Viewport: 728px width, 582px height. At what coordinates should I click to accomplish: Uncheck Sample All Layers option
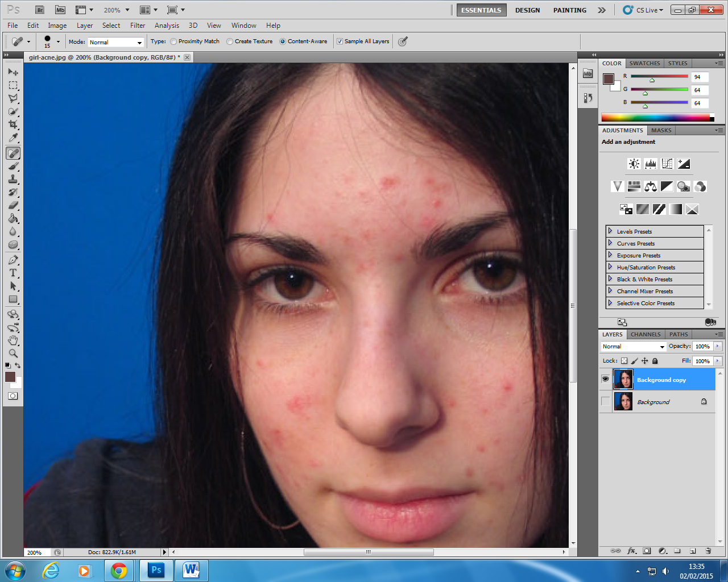[340, 41]
